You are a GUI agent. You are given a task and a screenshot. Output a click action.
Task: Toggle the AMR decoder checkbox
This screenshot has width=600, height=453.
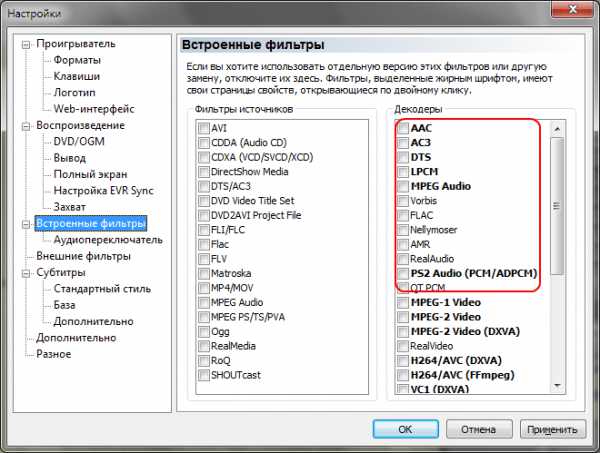(403, 244)
